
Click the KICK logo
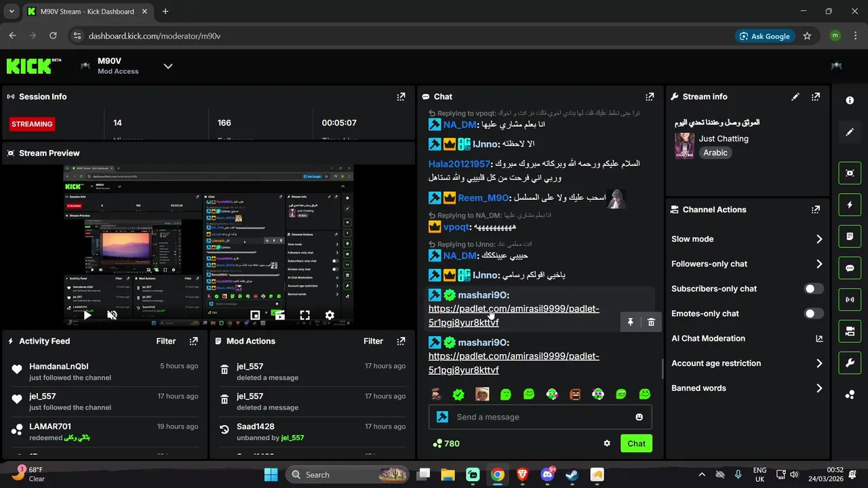click(x=30, y=66)
